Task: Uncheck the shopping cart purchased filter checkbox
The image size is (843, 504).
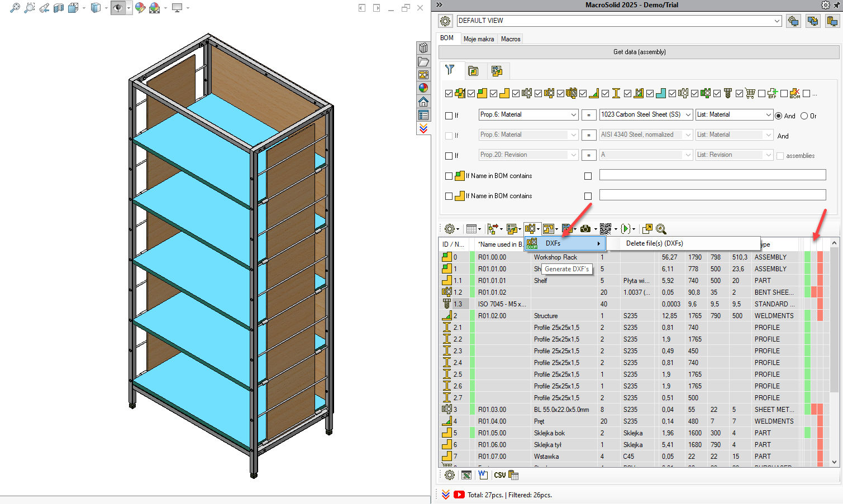Action: tap(739, 94)
